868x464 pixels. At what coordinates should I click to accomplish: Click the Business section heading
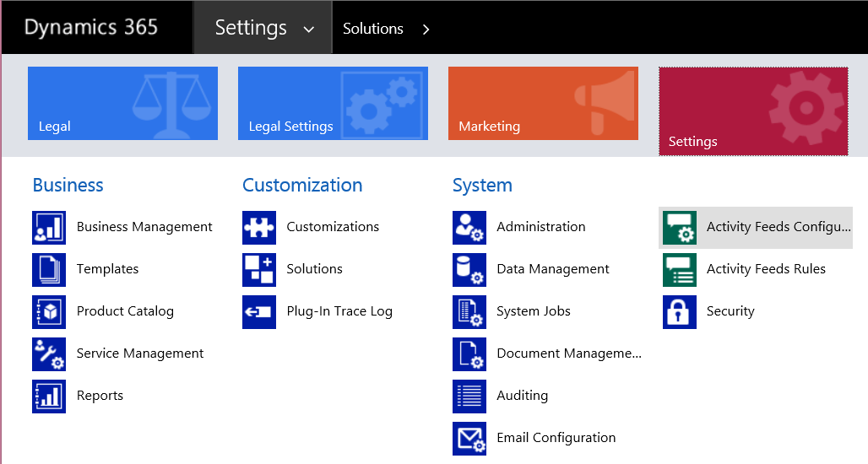click(68, 185)
